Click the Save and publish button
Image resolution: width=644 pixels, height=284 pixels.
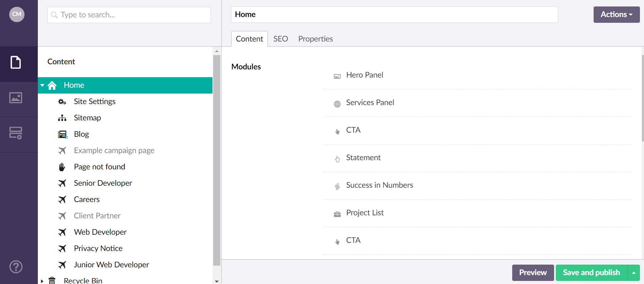tap(591, 273)
